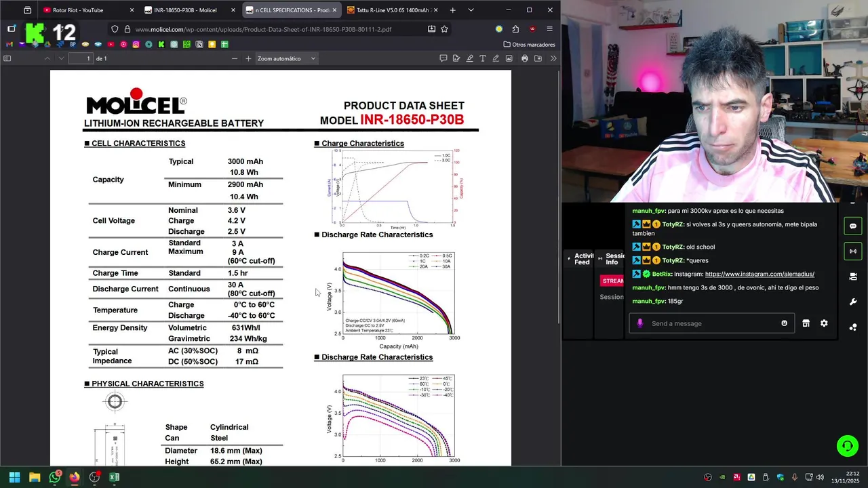
Task: Go to next PDF page arrow
Action: (61, 58)
